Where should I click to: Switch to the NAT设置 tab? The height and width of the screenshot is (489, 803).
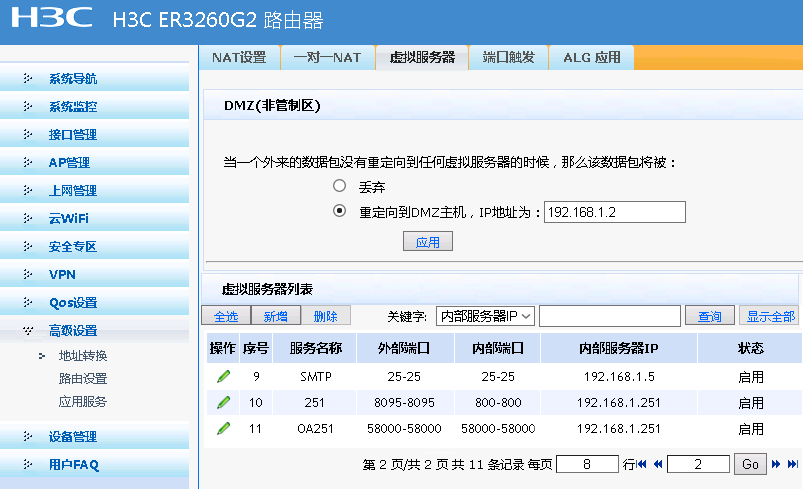239,57
